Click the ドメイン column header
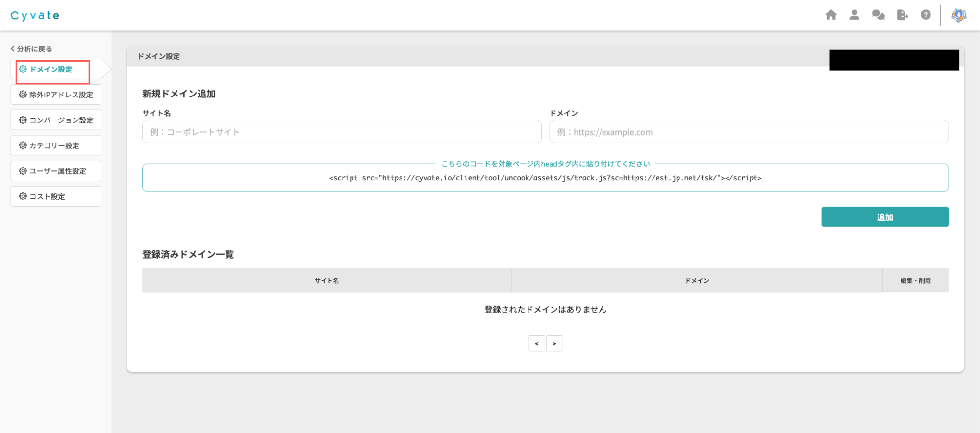980x433 pixels. click(697, 281)
